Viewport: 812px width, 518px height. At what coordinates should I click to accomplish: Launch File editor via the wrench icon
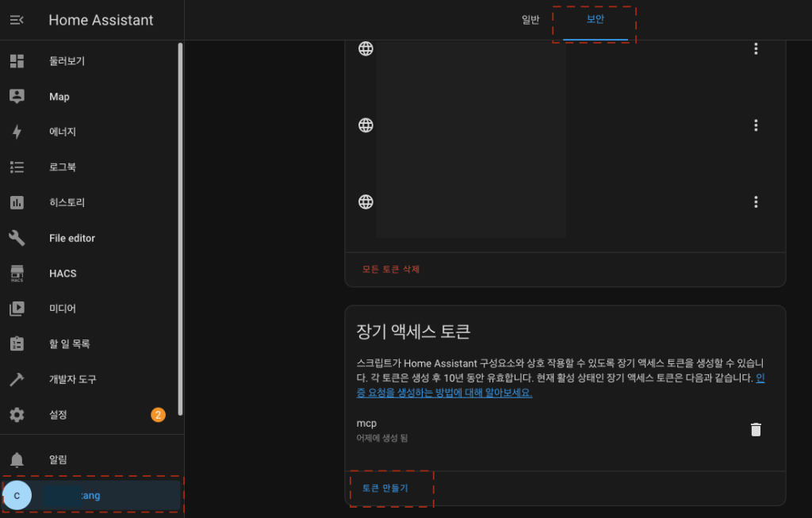point(17,238)
